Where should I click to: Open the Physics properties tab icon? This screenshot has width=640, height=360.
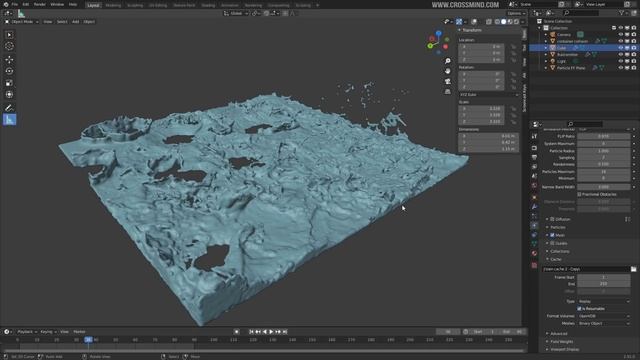point(534,225)
